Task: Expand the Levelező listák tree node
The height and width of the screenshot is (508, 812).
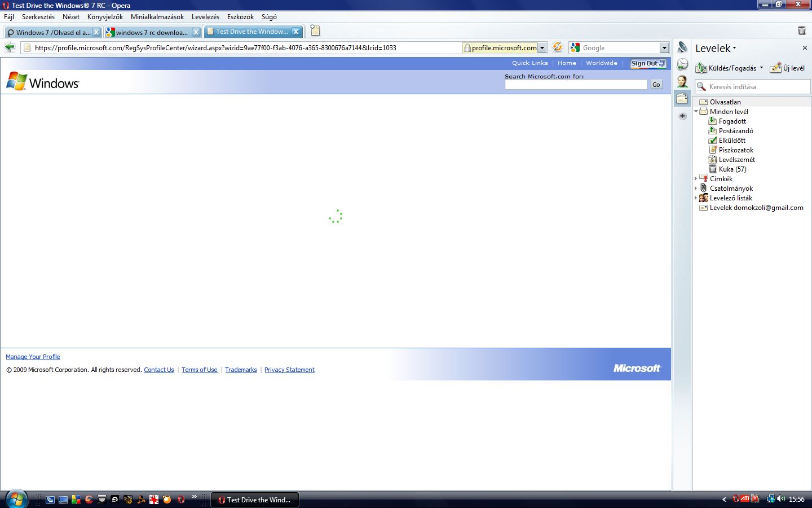Action: point(696,198)
